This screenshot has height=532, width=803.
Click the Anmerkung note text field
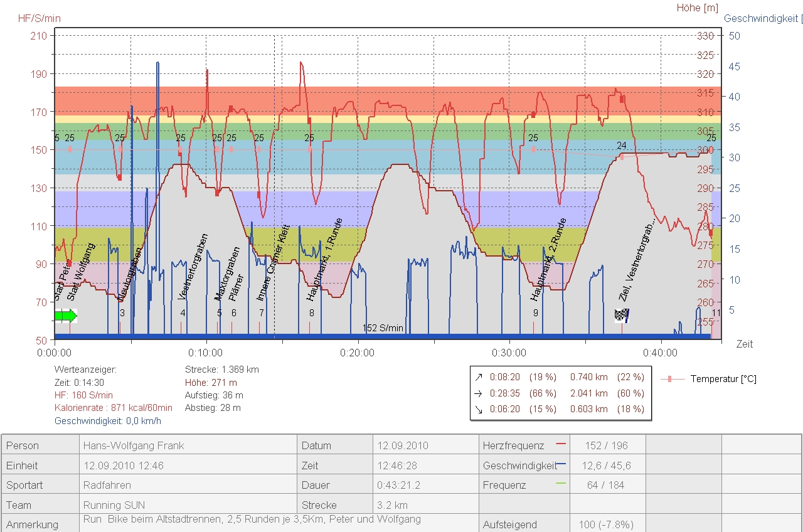251,519
